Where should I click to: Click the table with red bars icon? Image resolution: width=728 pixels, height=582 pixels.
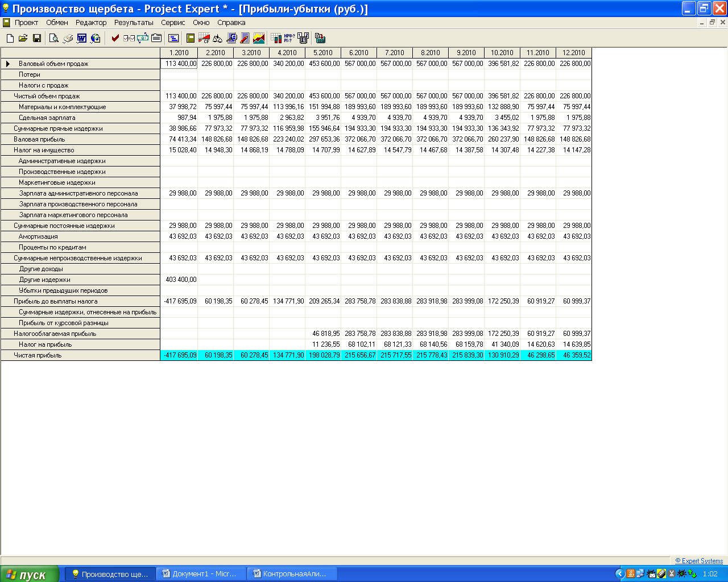click(x=276, y=38)
